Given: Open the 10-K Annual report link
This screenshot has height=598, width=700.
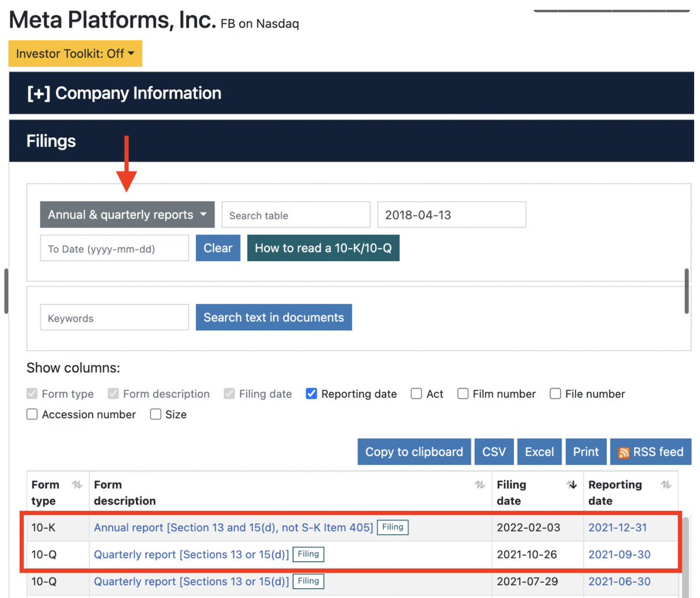Looking at the screenshot, I should click(x=233, y=527).
